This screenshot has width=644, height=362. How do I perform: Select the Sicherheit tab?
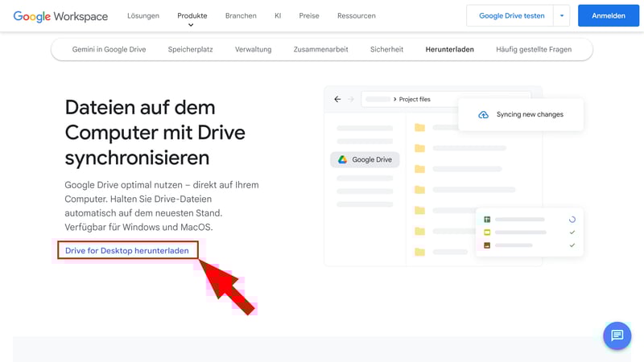click(386, 50)
